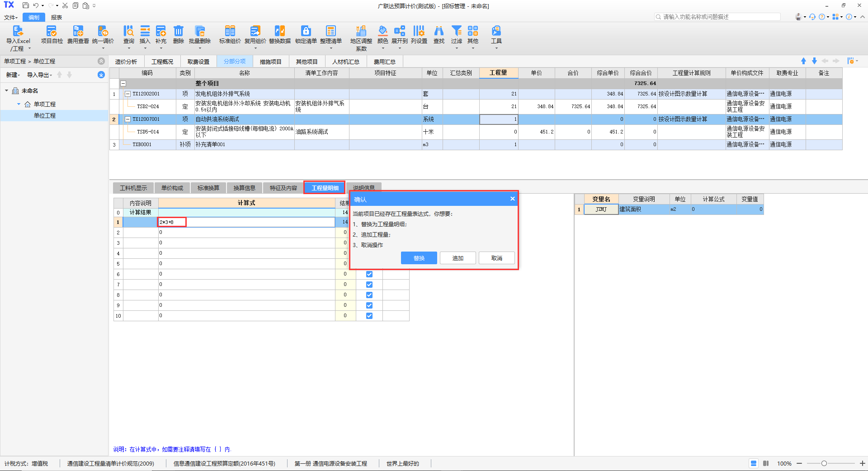
Task: Click the 过滤 filter icon
Action: click(457, 31)
